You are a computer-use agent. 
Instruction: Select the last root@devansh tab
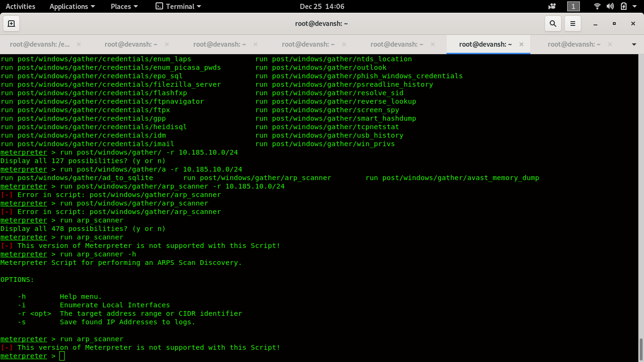[x=574, y=43]
